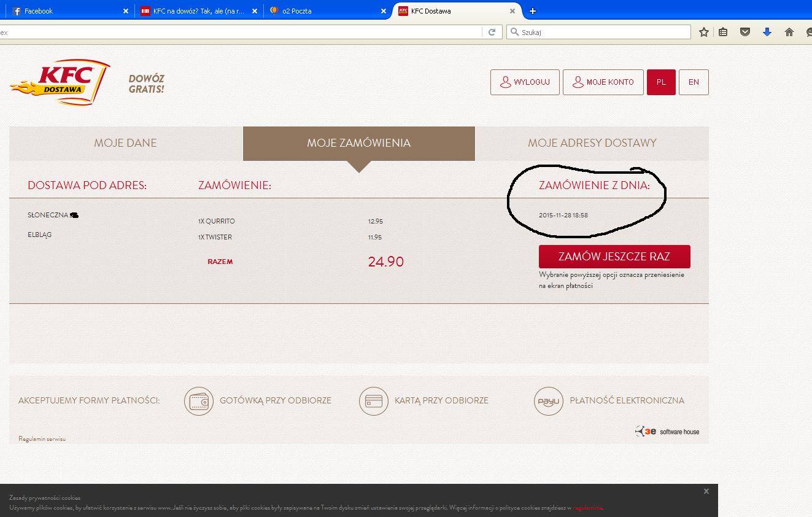The width and height of the screenshot is (812, 517).
Task: Click the card payment icon
Action: point(374,401)
